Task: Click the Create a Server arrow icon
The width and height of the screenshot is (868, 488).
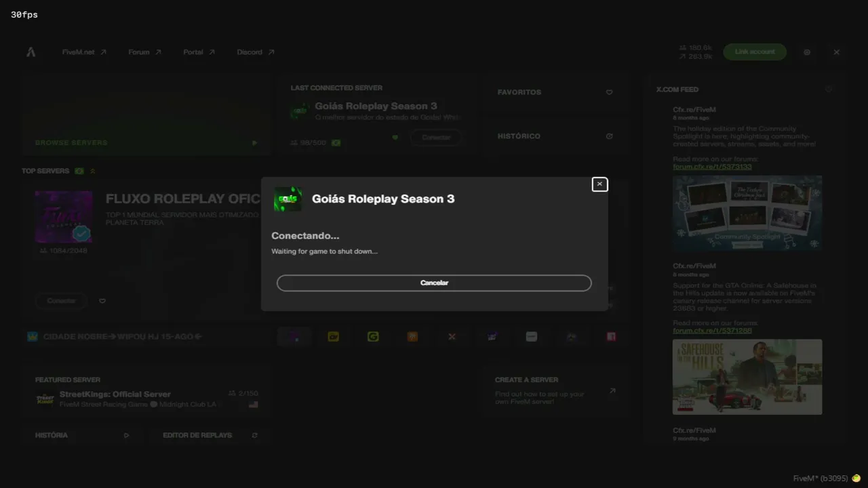Action: click(612, 390)
